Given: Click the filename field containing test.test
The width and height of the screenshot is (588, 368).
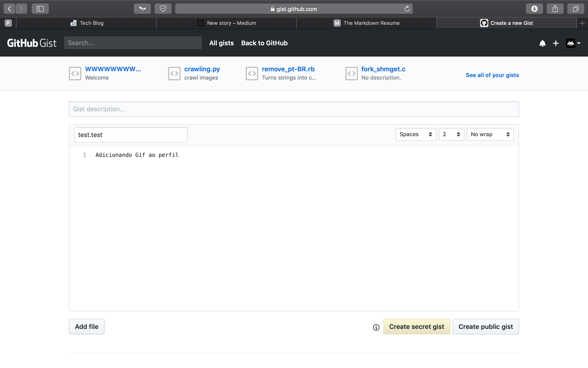Looking at the screenshot, I should pos(131,135).
